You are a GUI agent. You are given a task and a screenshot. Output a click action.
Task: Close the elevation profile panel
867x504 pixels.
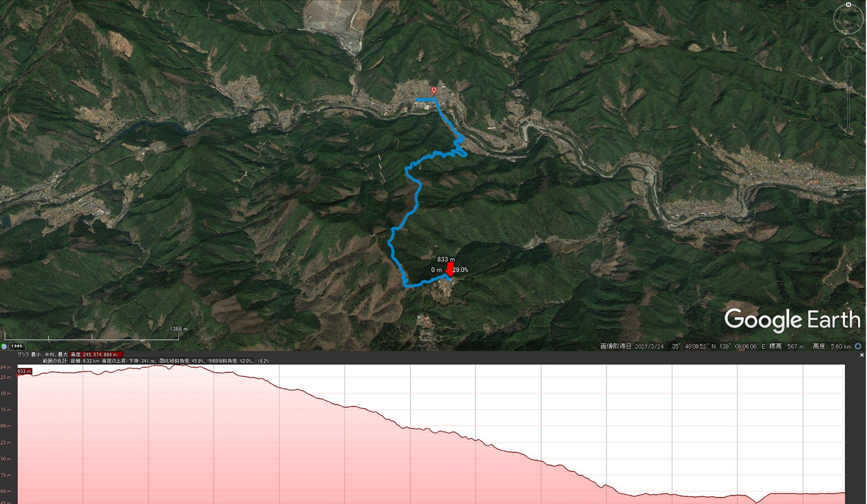click(862, 355)
